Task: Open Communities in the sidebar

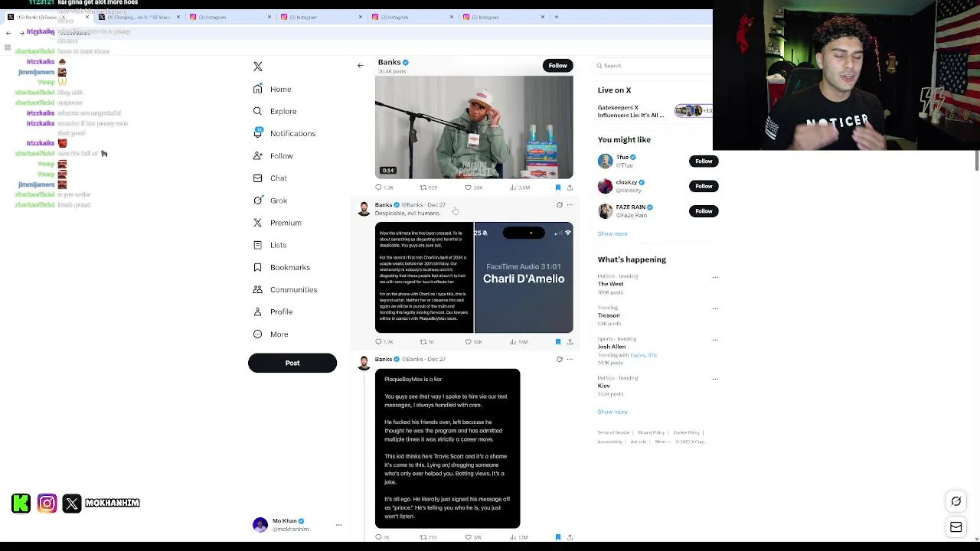Action: click(284, 289)
